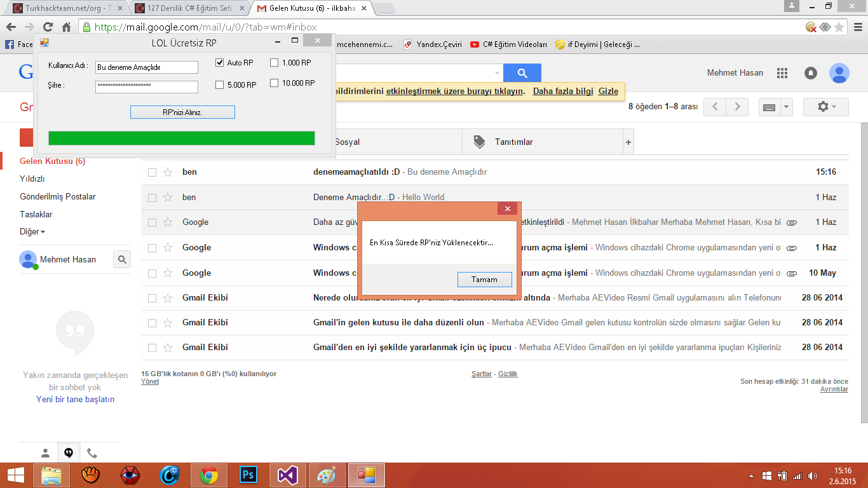Select checkbox for 'Gmail'den en iyi şekilde' email
The width and height of the screenshot is (868, 488).
[x=152, y=348]
